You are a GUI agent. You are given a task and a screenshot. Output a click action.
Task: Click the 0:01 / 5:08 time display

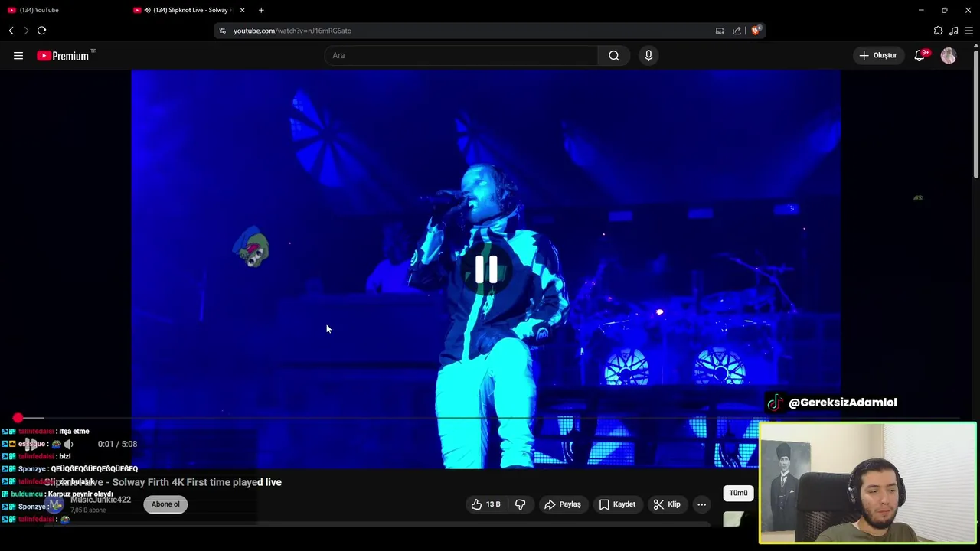pyautogui.click(x=117, y=444)
